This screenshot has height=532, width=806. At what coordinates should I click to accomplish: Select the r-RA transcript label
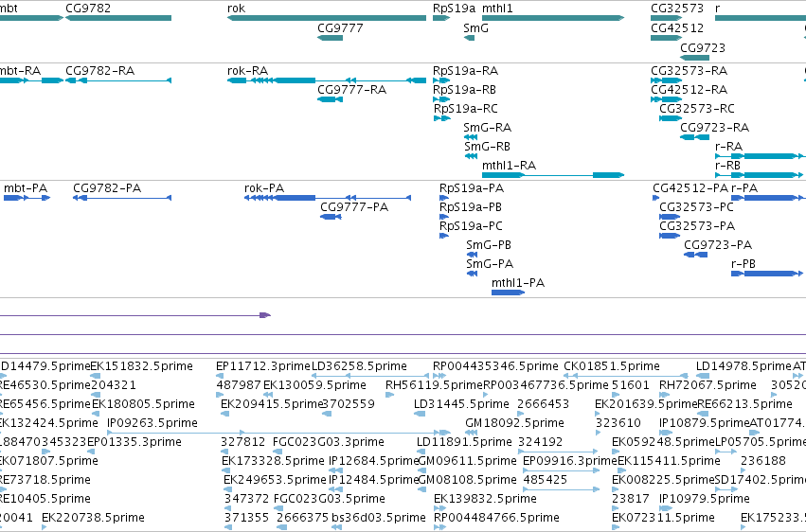pyautogui.click(x=728, y=147)
